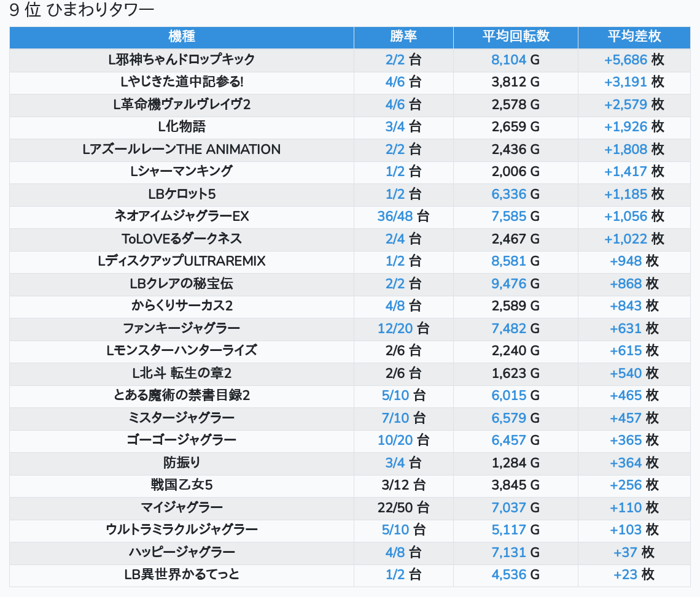Select ファンキージャグラー machine name
The image size is (700, 597).
182,328
